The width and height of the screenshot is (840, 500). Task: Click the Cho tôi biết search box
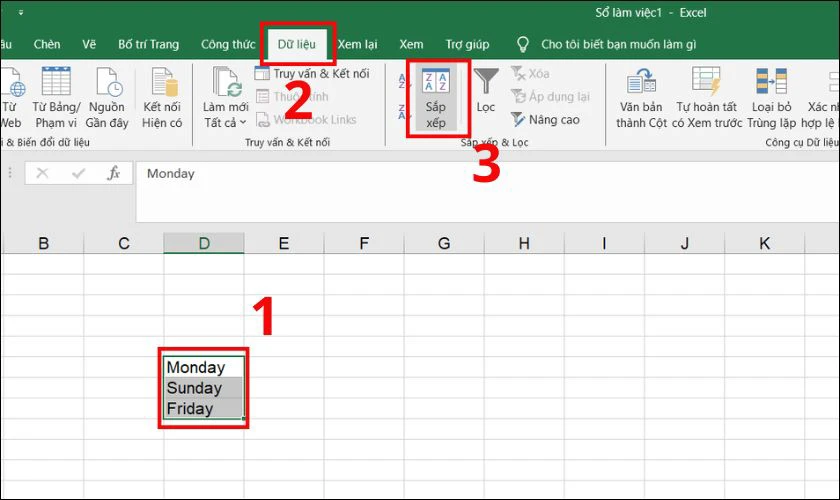pyautogui.click(x=618, y=44)
